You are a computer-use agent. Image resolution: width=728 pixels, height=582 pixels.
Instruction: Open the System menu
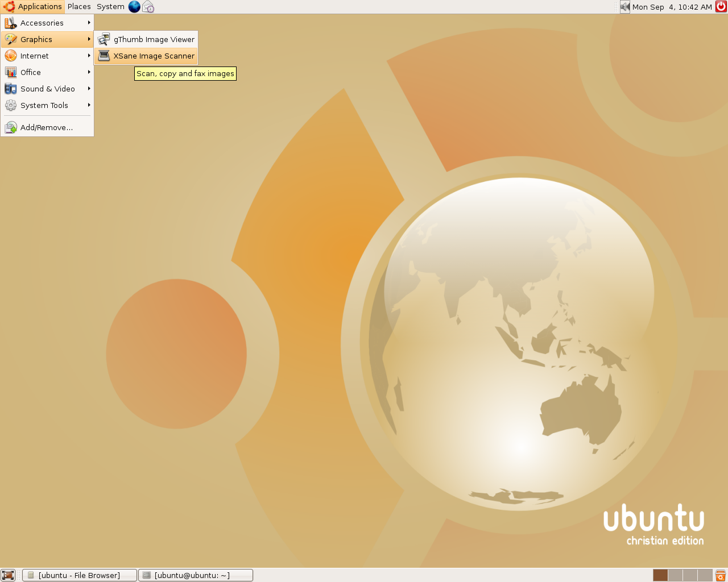pyautogui.click(x=110, y=7)
